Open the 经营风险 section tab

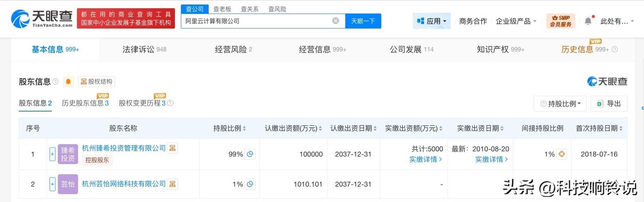233,49
